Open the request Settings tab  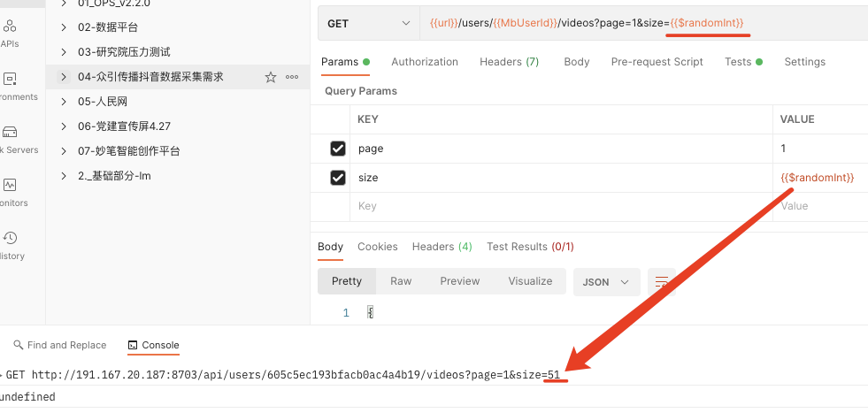click(805, 62)
